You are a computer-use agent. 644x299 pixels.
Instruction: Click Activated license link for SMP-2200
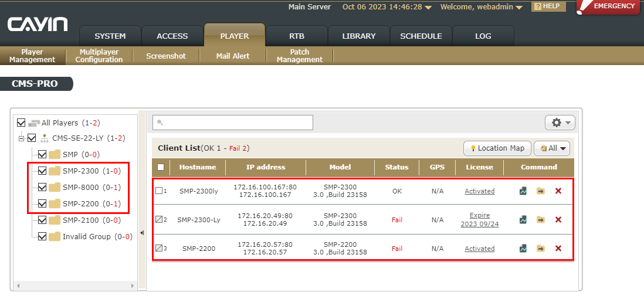click(479, 249)
